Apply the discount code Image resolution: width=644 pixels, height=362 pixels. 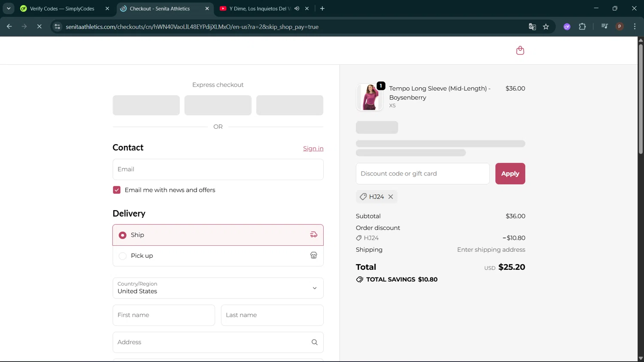(510, 174)
